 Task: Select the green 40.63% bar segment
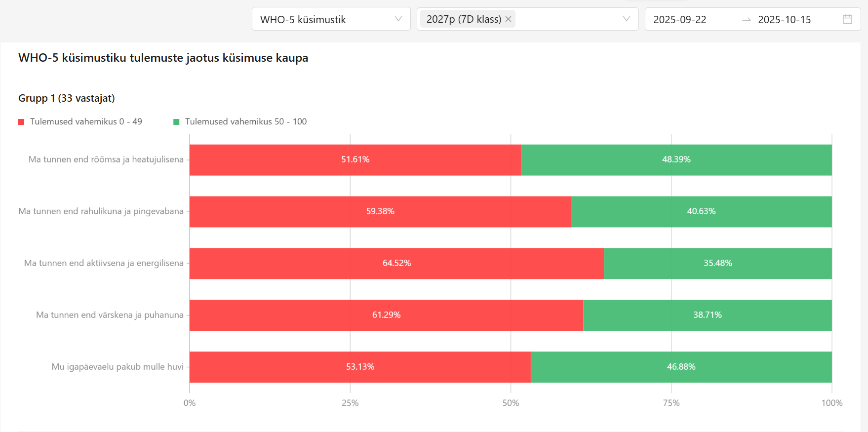coord(701,211)
